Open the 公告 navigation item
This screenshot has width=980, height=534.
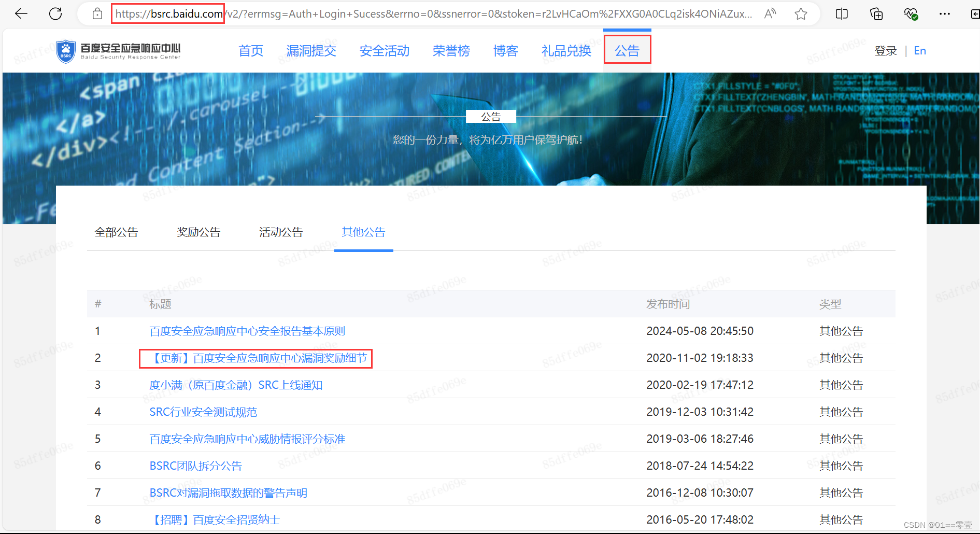click(x=627, y=51)
